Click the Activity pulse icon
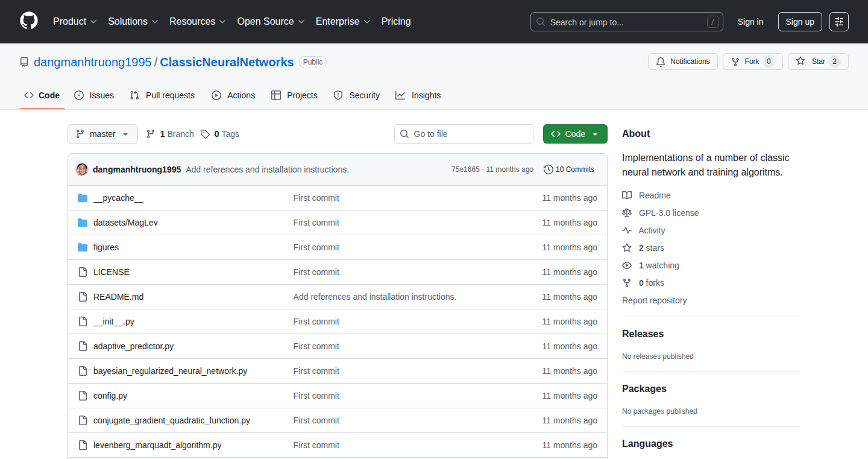The width and height of the screenshot is (868, 459). coord(627,230)
